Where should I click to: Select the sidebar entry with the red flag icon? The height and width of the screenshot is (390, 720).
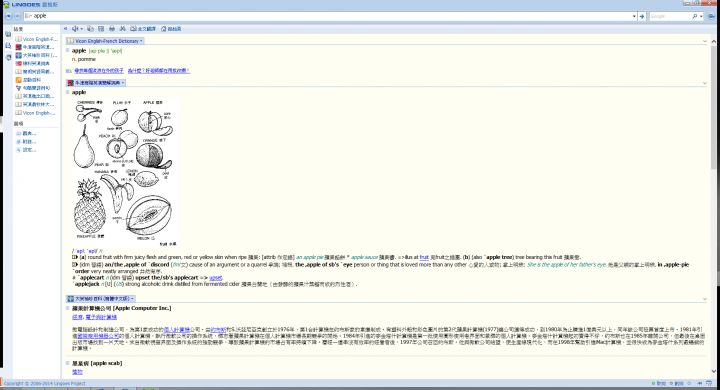point(33,63)
